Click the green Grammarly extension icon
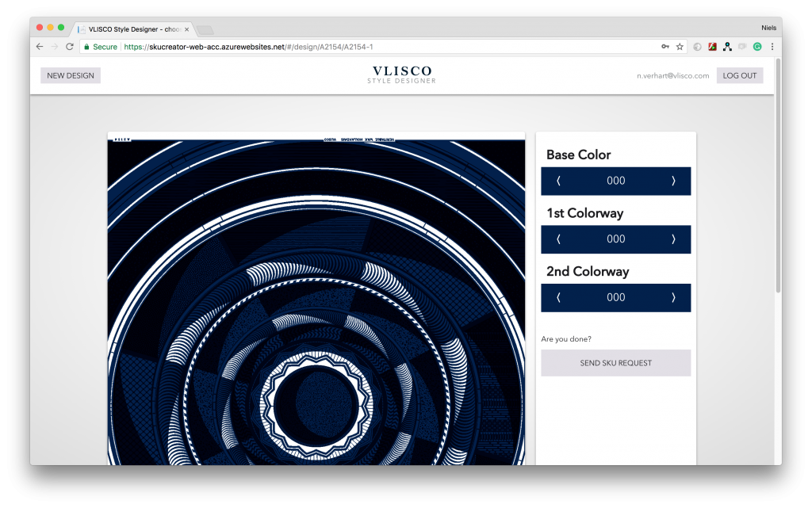The height and width of the screenshot is (508, 812). (x=757, y=47)
